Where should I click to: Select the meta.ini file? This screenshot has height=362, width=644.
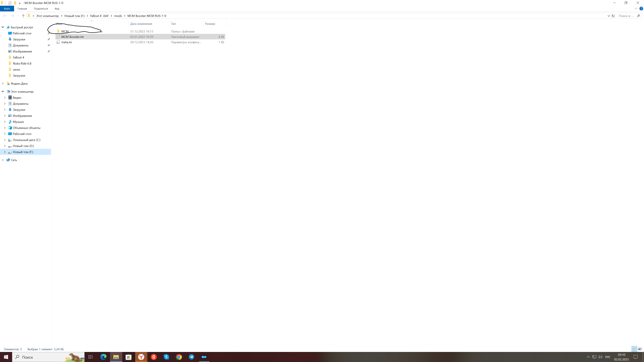click(66, 42)
